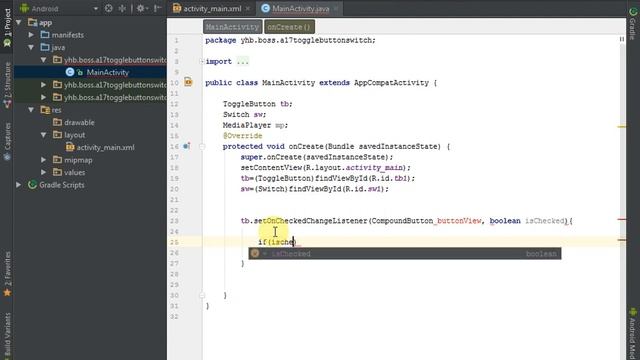The height and width of the screenshot is (360, 640).
Task: Click scroll-from-source target icon in Project panel
Action: 109,8
